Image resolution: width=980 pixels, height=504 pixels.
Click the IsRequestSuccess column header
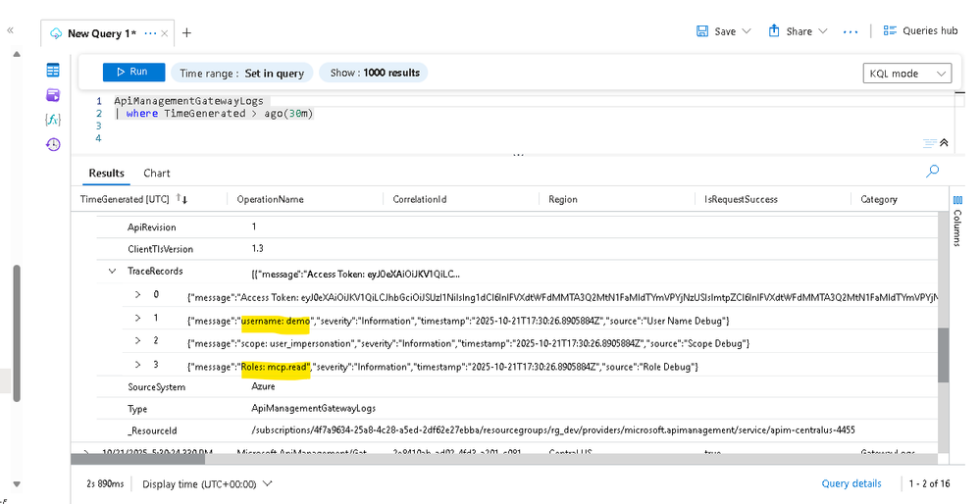tap(741, 199)
